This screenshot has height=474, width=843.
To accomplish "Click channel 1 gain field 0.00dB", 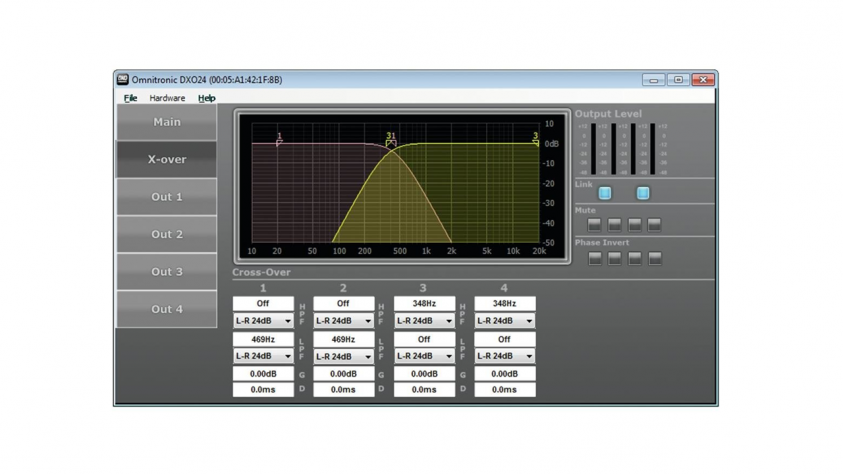I will (x=263, y=374).
